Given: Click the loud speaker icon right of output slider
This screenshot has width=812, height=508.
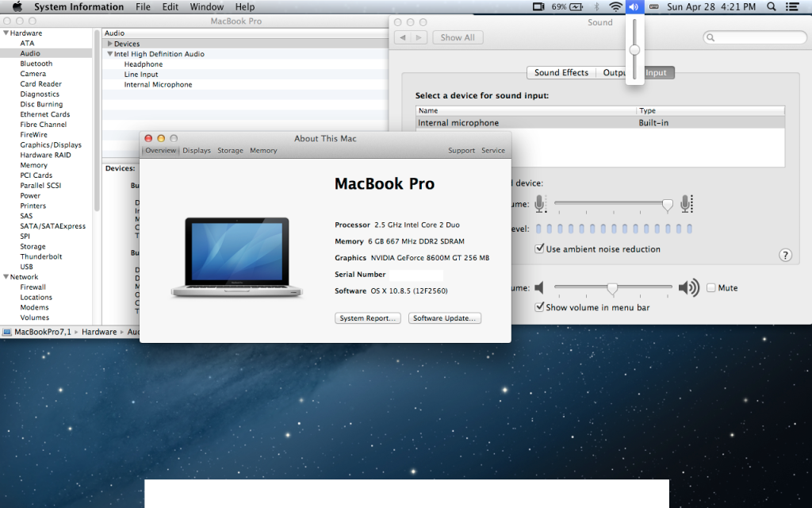Looking at the screenshot, I should pyautogui.click(x=688, y=287).
